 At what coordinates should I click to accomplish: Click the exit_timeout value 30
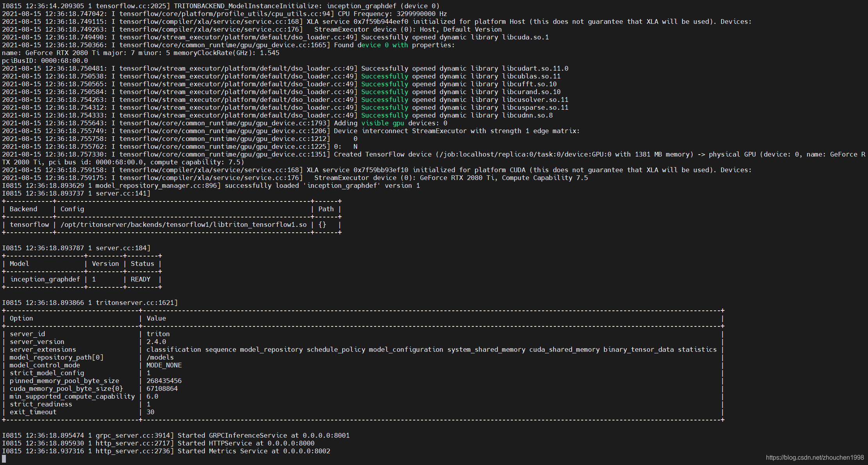(150, 412)
